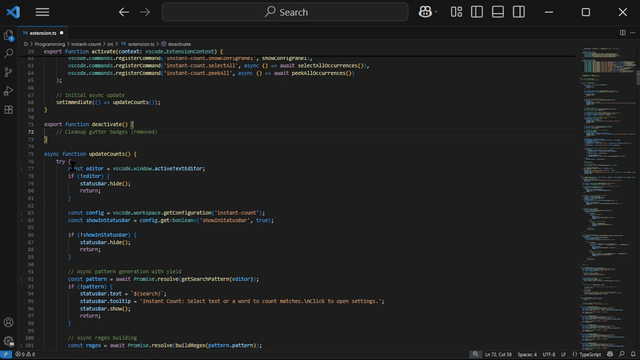Click '// Cleanup gutter badges' comment line
Viewport: 640px width, 360px height.
107,132
